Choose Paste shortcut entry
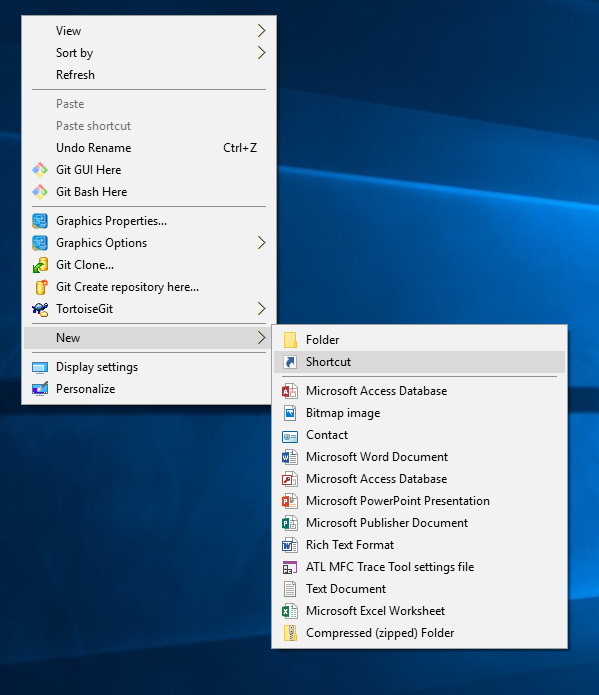 coord(149,126)
